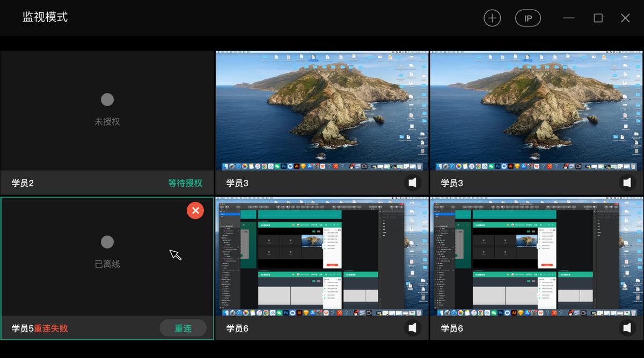Click the plus icon to add a student
Viewport: 644px width, 358px height.
[492, 18]
